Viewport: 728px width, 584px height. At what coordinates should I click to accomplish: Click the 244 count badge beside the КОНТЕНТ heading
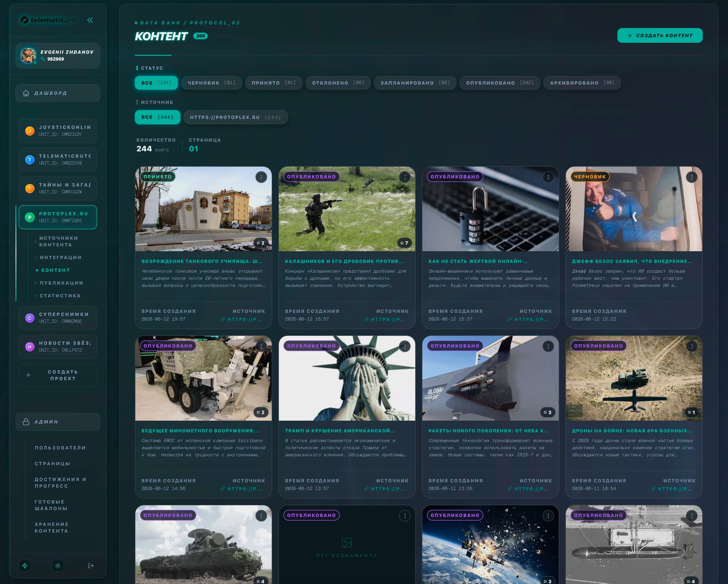tap(201, 36)
